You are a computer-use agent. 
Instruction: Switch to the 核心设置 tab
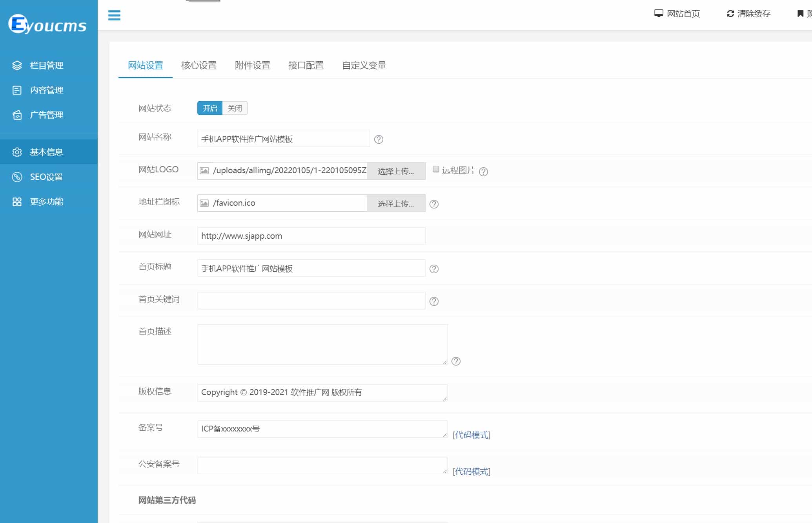(x=199, y=66)
